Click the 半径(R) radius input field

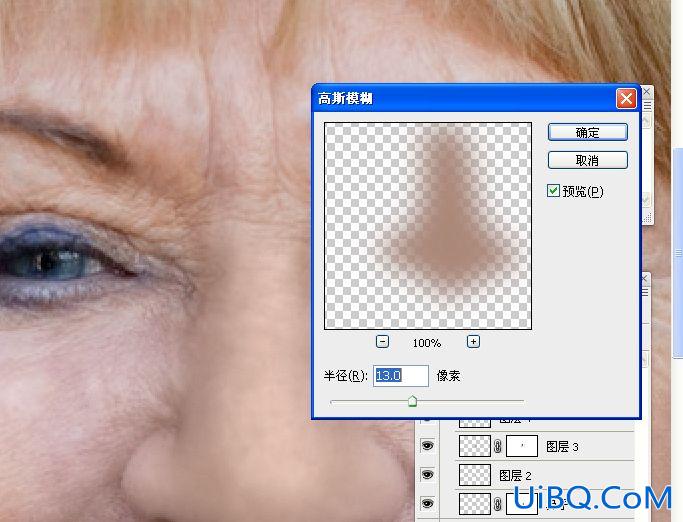pos(401,376)
